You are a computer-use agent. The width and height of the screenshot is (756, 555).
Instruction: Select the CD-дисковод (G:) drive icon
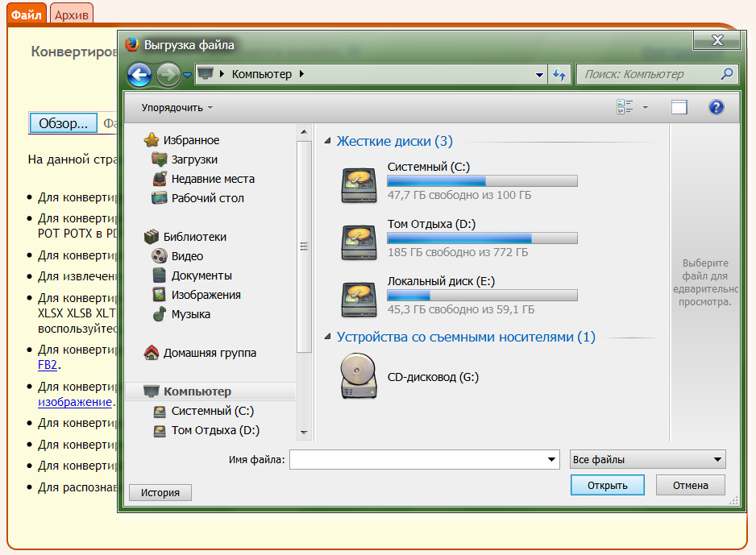(358, 376)
